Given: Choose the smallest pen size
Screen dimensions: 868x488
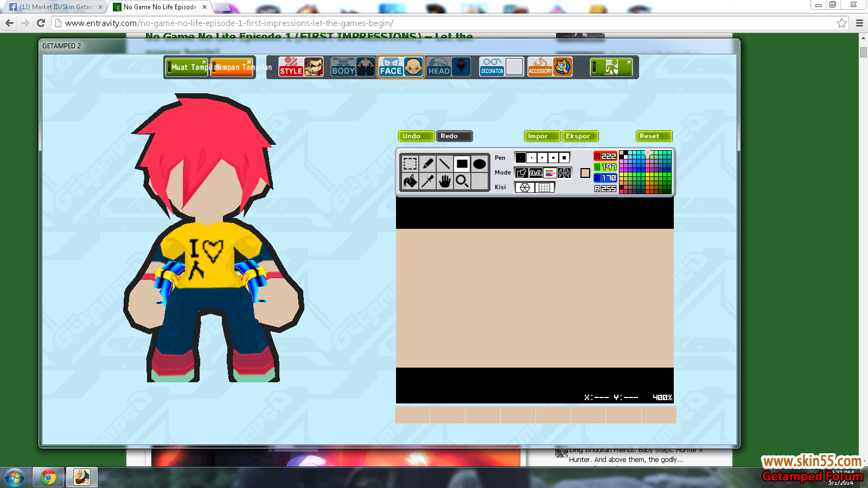Looking at the screenshot, I should pos(521,158).
